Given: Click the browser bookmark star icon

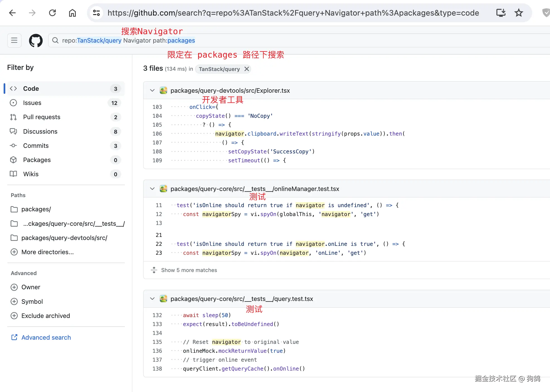Looking at the screenshot, I should (519, 13).
